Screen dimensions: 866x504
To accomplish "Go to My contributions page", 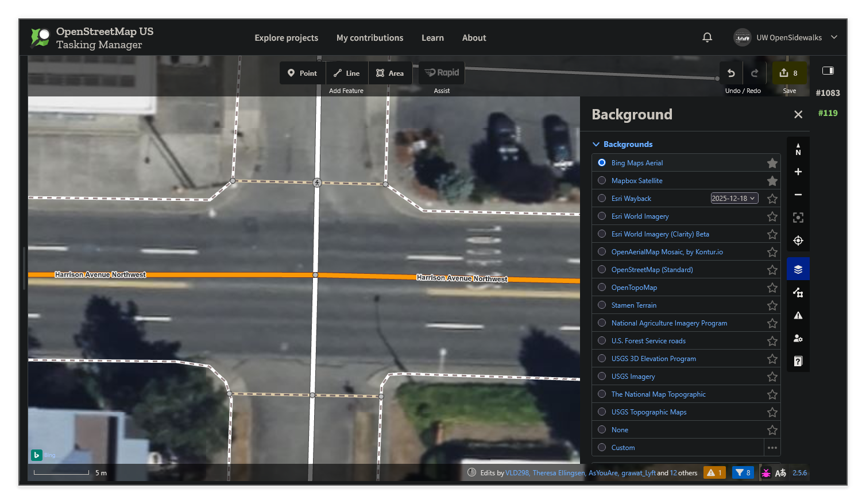I will coord(369,37).
